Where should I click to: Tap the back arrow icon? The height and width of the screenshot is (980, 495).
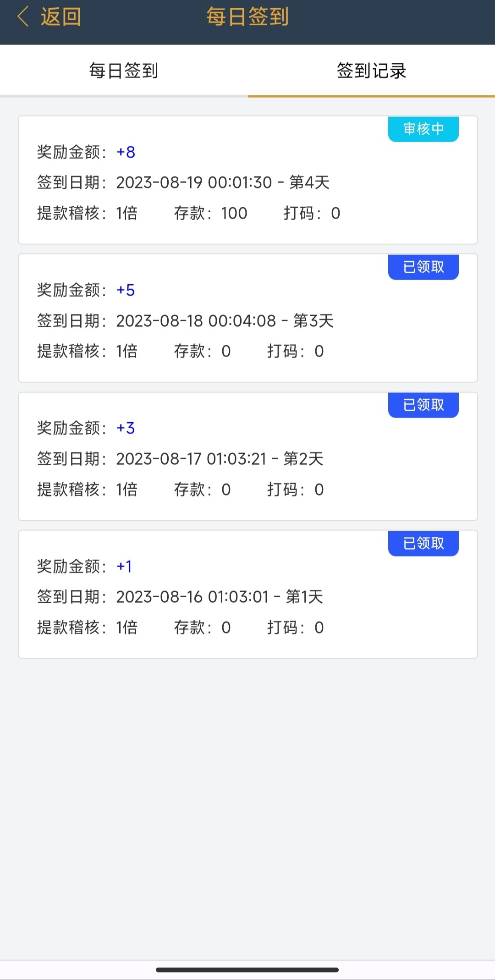pos(23,17)
